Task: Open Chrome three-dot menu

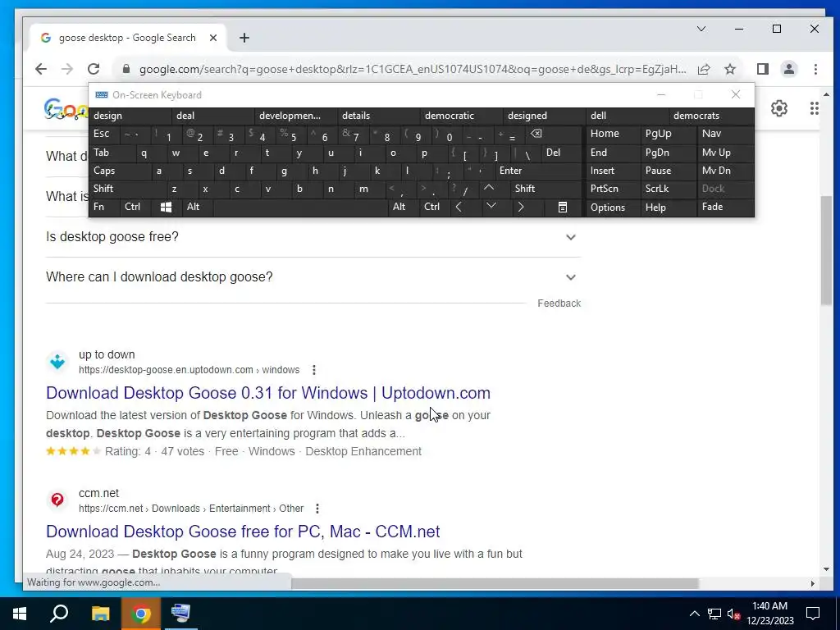Action: tap(815, 69)
